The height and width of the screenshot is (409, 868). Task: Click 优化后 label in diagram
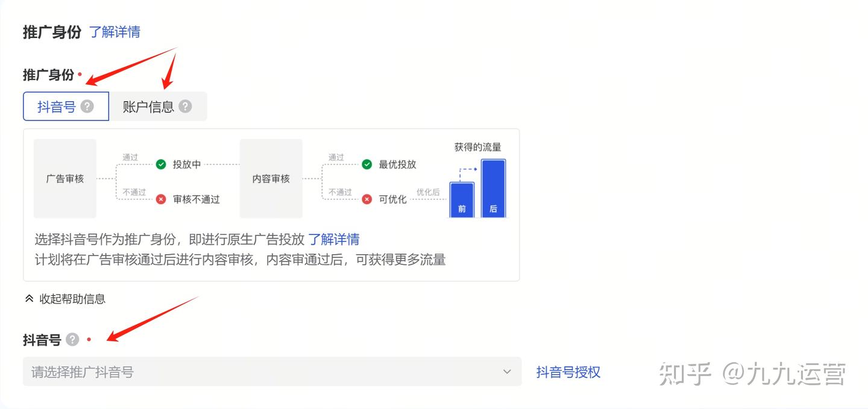coord(428,192)
